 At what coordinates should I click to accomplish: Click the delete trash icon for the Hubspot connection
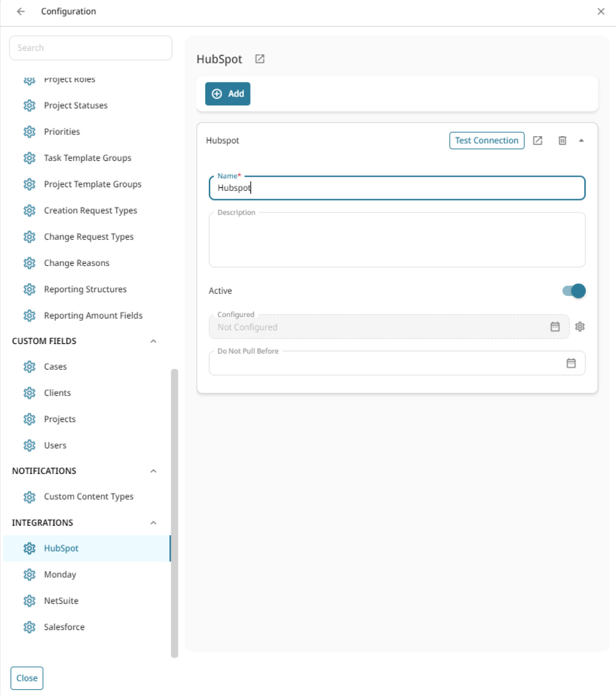(562, 140)
